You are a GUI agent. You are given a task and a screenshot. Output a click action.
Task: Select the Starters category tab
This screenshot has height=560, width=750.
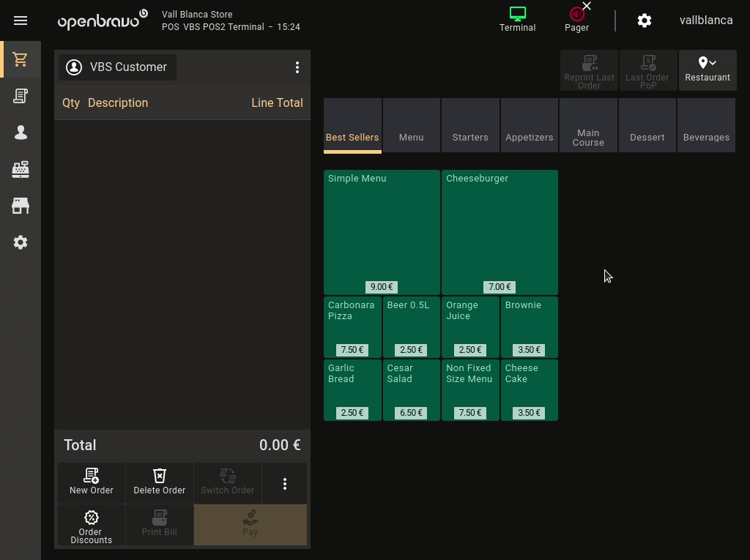tap(470, 126)
